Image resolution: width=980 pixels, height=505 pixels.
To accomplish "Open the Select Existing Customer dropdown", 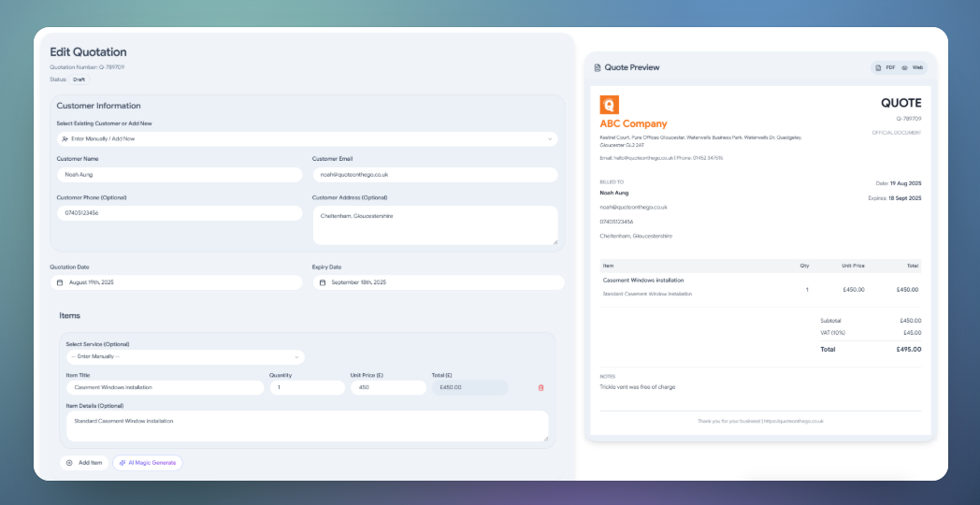I will point(308,138).
